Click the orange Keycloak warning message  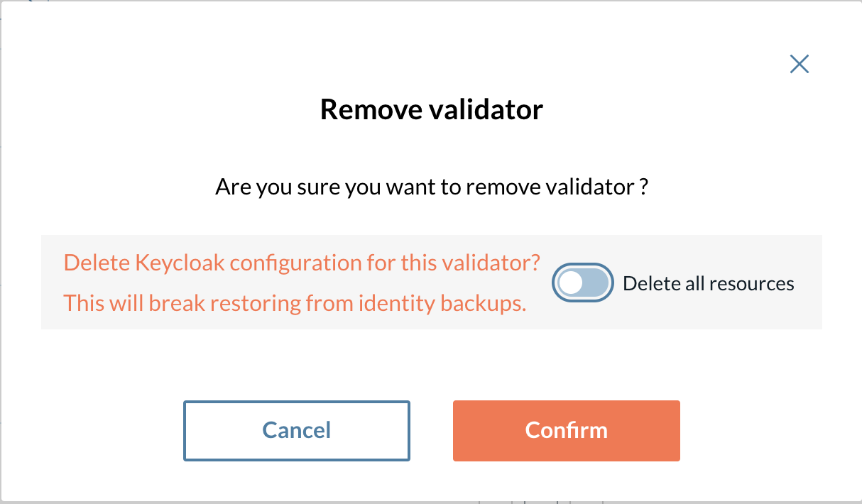click(x=302, y=262)
